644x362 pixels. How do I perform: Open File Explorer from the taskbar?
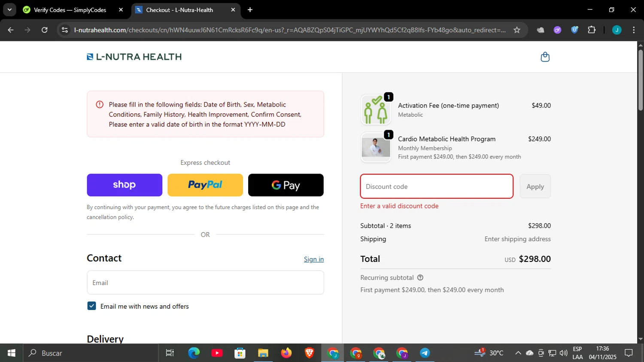[263, 353]
